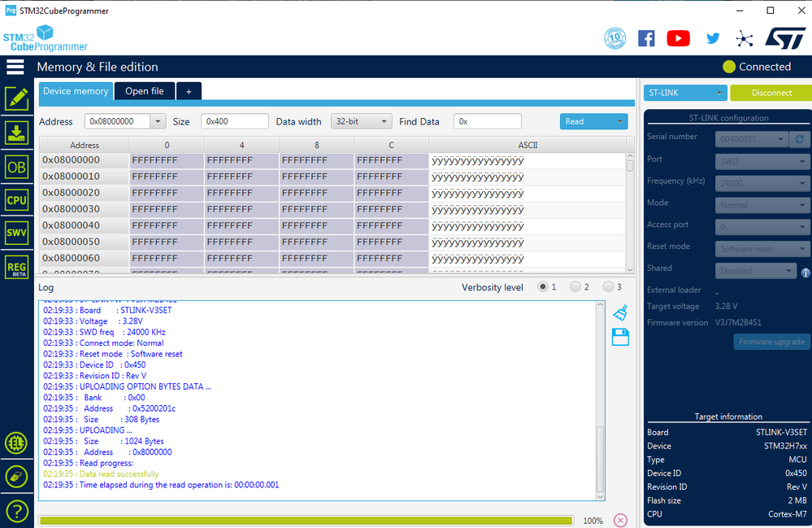Add a new tab with plus
812x528 pixels.
pos(189,91)
